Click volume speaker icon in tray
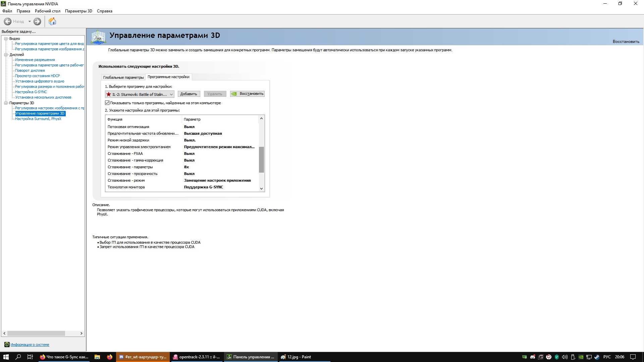 click(x=565, y=357)
